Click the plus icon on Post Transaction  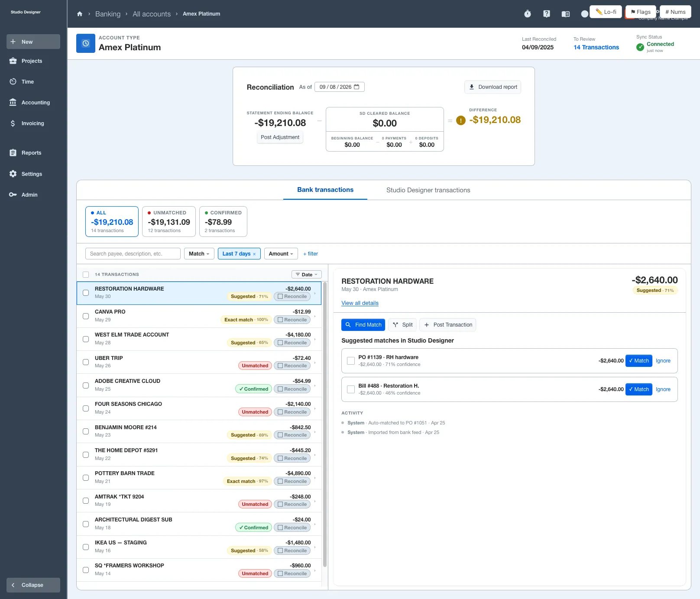pos(427,325)
